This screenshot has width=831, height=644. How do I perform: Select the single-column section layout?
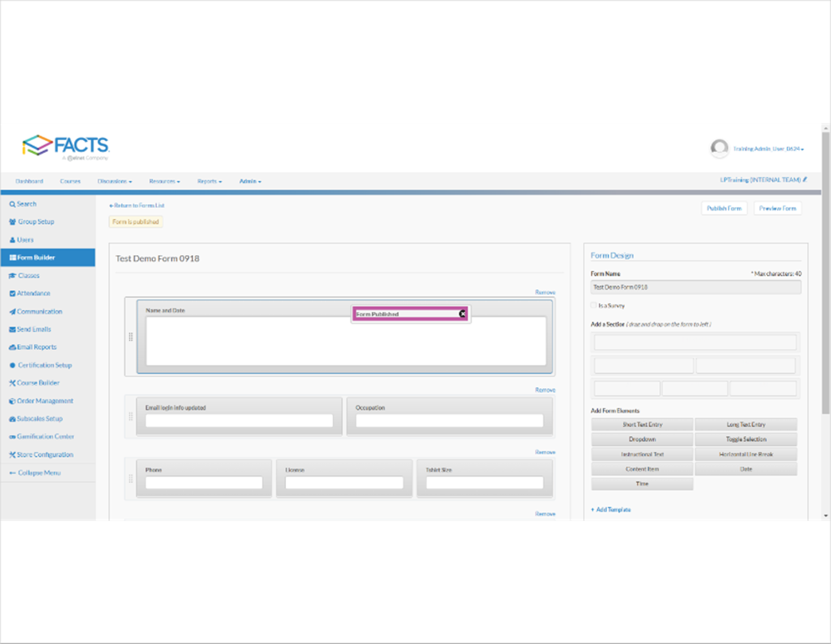click(696, 343)
